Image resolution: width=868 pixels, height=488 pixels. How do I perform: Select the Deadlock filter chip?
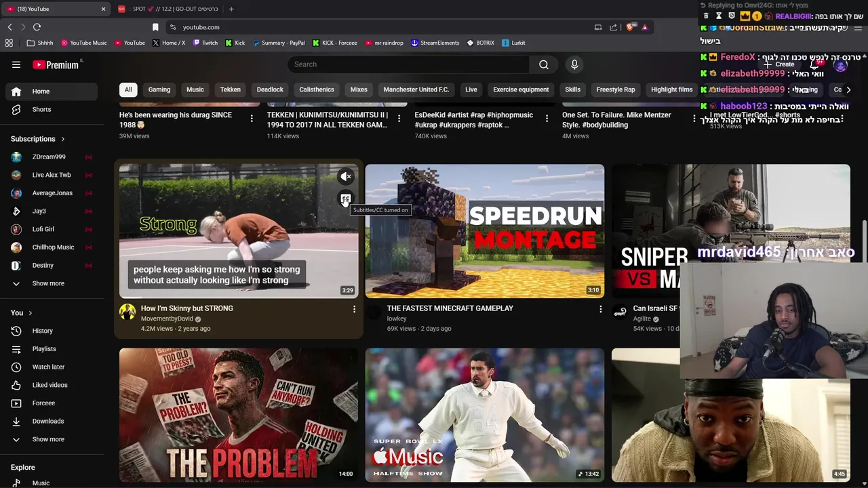point(270,89)
